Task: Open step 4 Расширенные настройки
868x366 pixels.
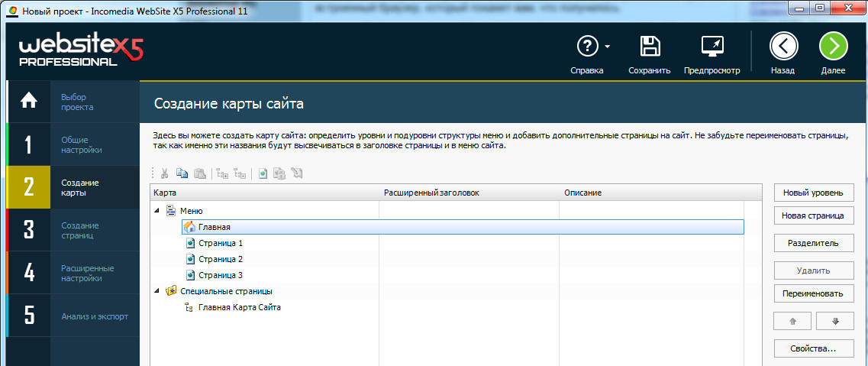Action: pyautogui.click(x=73, y=274)
